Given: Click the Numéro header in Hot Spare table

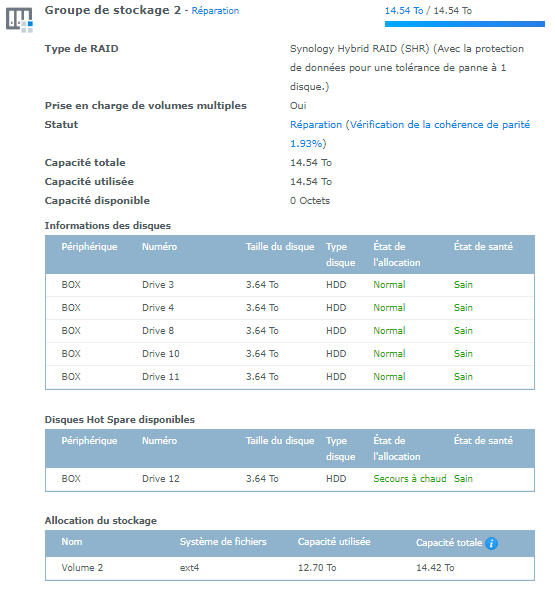Looking at the screenshot, I should point(159,441).
